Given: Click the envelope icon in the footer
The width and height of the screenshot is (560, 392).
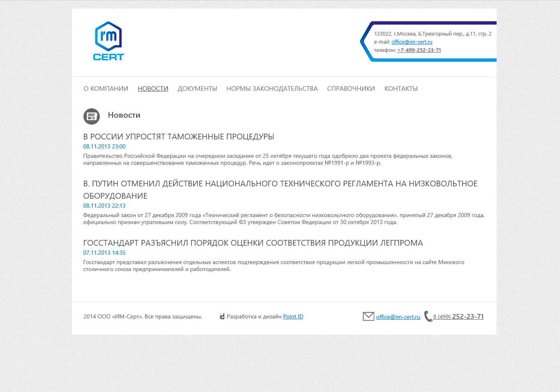Looking at the screenshot, I should pos(368,316).
